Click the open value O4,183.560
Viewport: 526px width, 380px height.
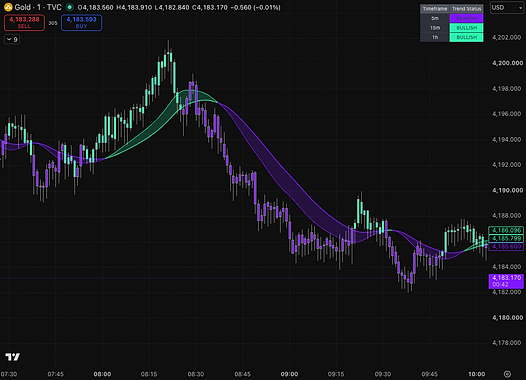tap(95, 7)
